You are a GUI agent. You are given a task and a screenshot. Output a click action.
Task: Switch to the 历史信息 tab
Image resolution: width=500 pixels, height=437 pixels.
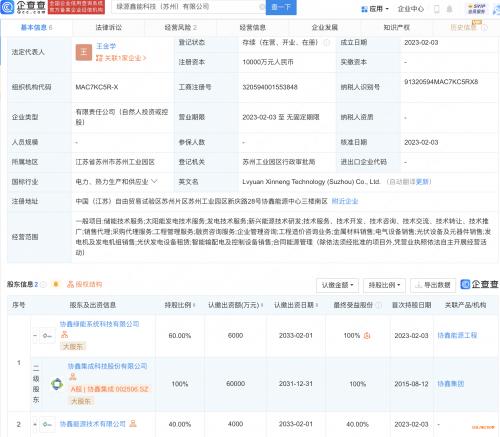click(x=467, y=27)
